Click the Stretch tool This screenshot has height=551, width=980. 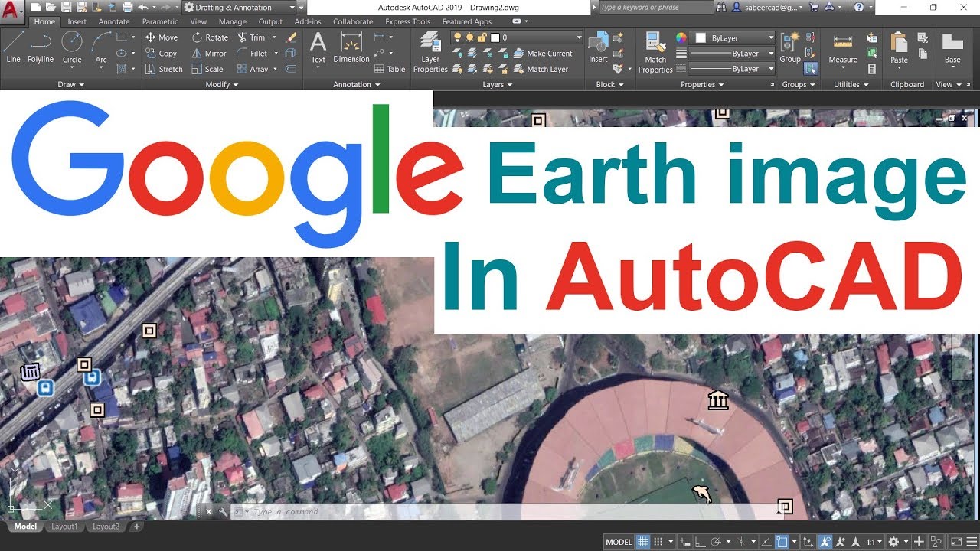point(164,69)
